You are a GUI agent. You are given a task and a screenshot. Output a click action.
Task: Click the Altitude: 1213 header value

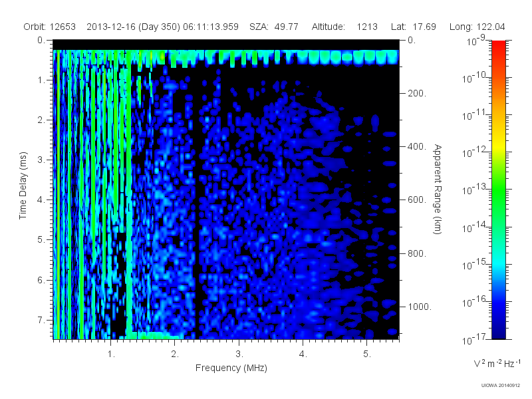pyautogui.click(x=344, y=27)
